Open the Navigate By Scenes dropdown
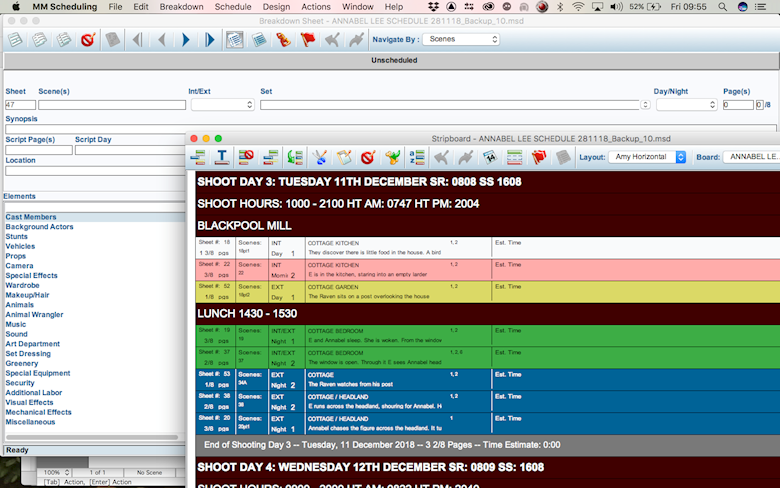This screenshot has height=488, width=780. pos(461,39)
